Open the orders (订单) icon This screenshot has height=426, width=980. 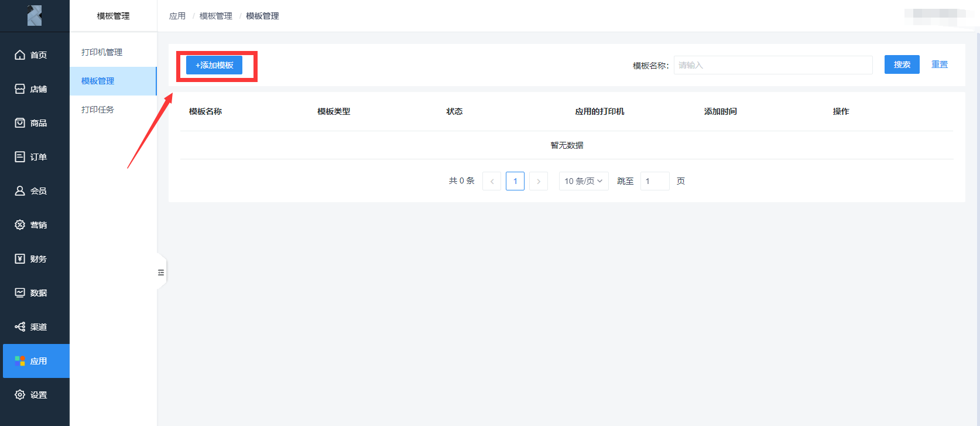pos(20,157)
